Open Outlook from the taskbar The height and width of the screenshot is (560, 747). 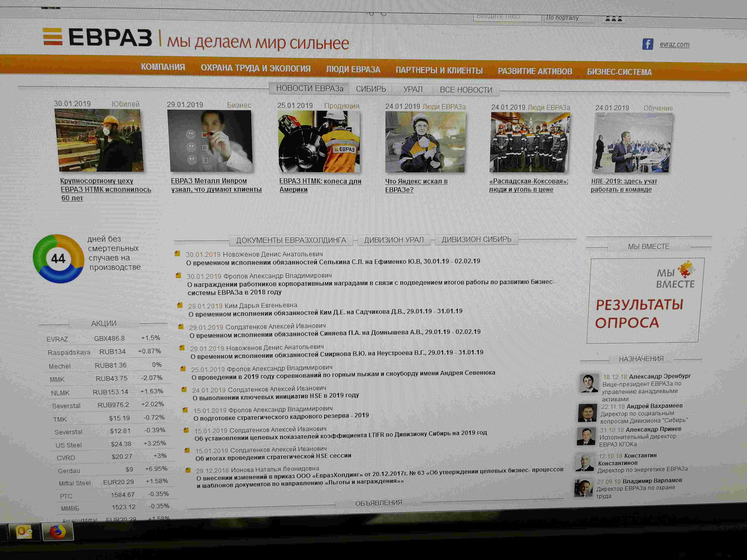point(24,532)
